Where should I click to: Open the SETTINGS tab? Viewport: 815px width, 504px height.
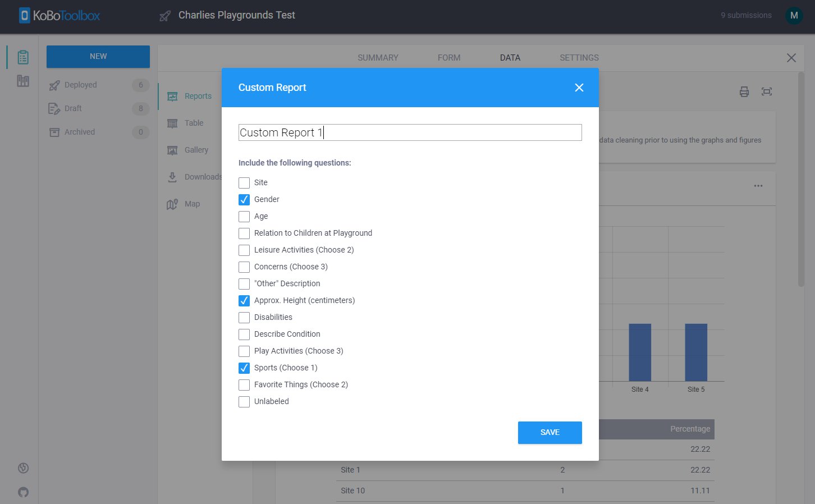tap(579, 58)
